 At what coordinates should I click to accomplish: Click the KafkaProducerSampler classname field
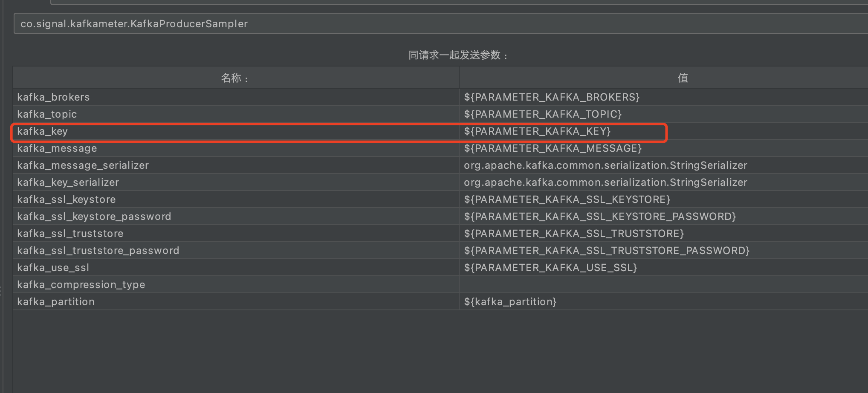tap(441, 23)
